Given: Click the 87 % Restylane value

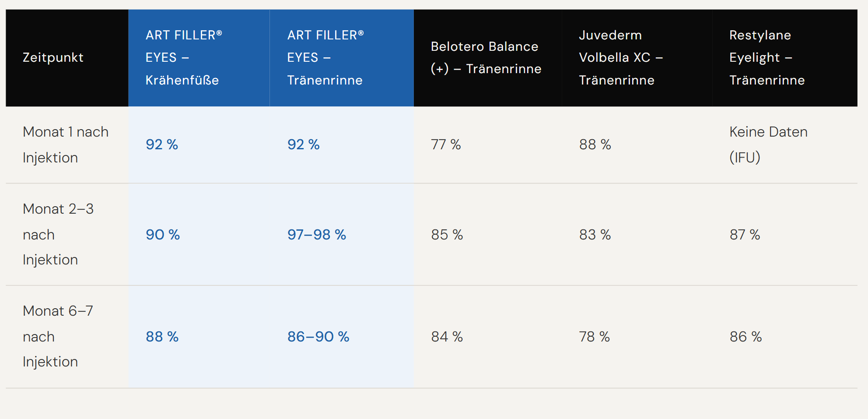Looking at the screenshot, I should 745,235.
